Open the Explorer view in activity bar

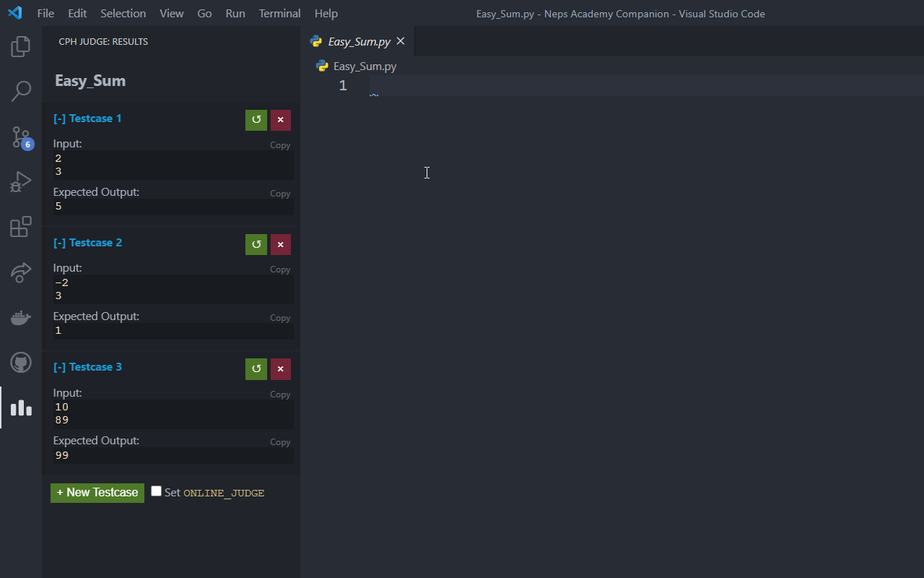[x=21, y=47]
